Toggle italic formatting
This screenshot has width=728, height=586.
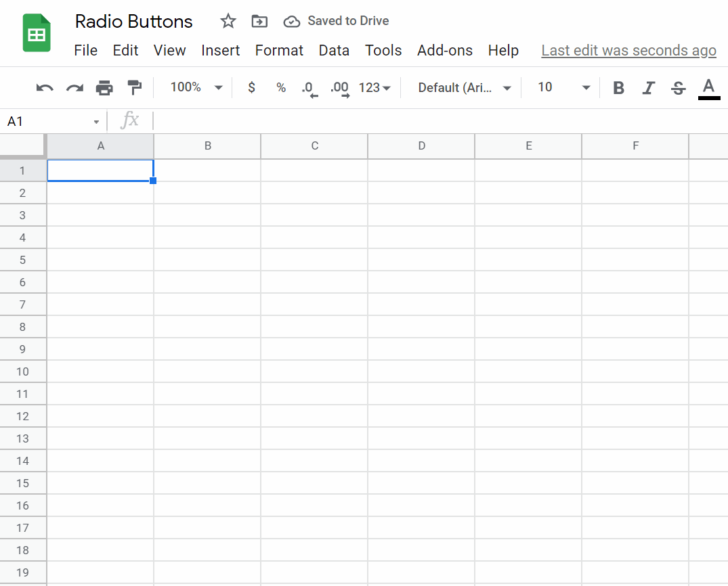pyautogui.click(x=648, y=87)
